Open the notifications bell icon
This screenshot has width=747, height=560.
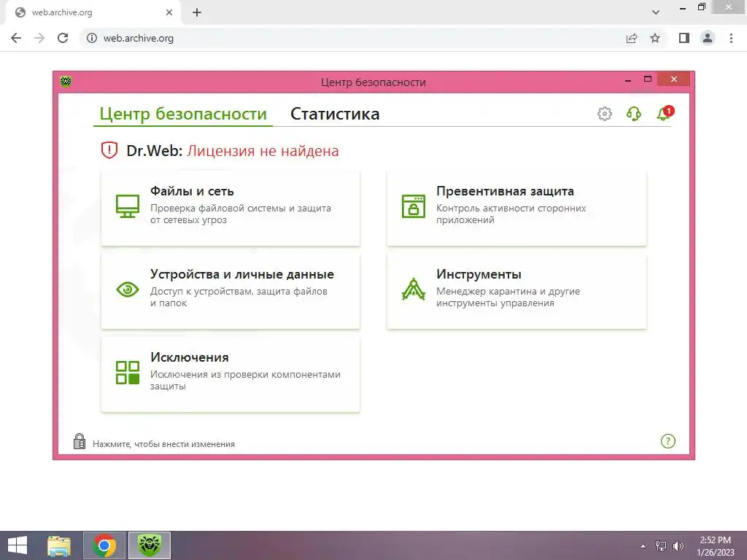pos(664,113)
